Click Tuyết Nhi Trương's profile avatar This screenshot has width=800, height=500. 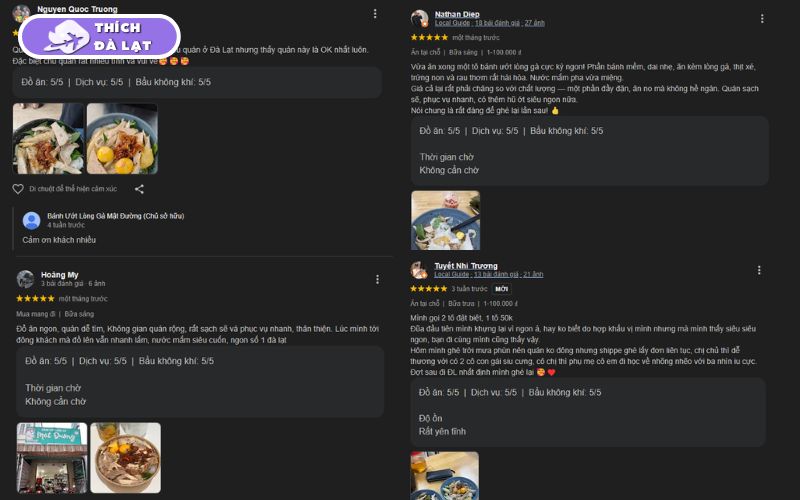(x=419, y=270)
